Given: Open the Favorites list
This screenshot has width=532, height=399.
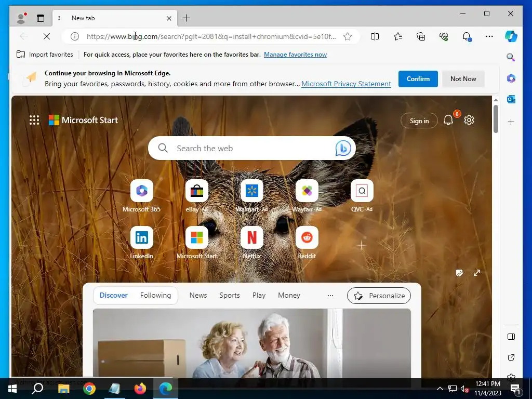Looking at the screenshot, I should click(x=398, y=36).
